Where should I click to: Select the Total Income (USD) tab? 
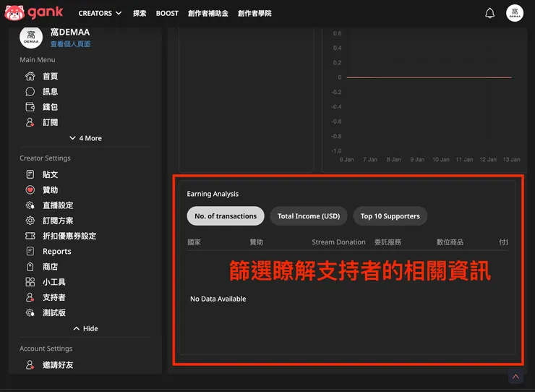309,216
